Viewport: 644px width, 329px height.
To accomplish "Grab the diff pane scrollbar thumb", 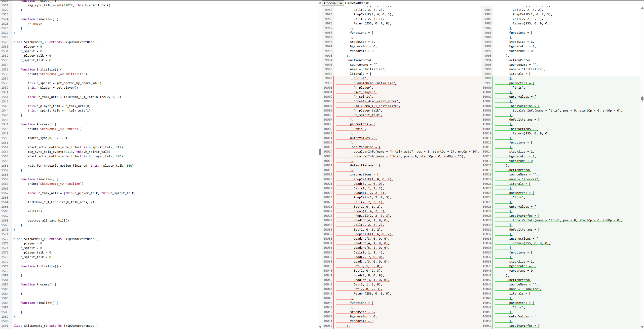I will (642, 98).
